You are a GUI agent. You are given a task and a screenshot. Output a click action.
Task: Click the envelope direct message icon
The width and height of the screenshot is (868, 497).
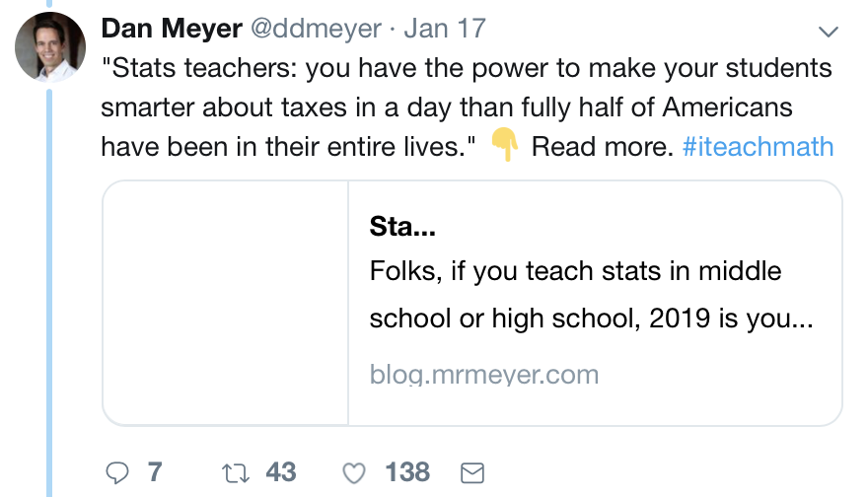[x=472, y=472]
